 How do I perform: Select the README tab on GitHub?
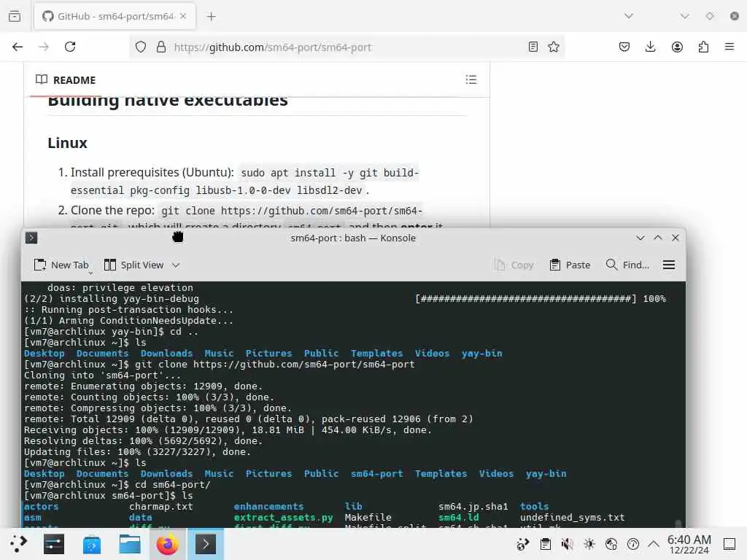pyautogui.click(x=66, y=80)
